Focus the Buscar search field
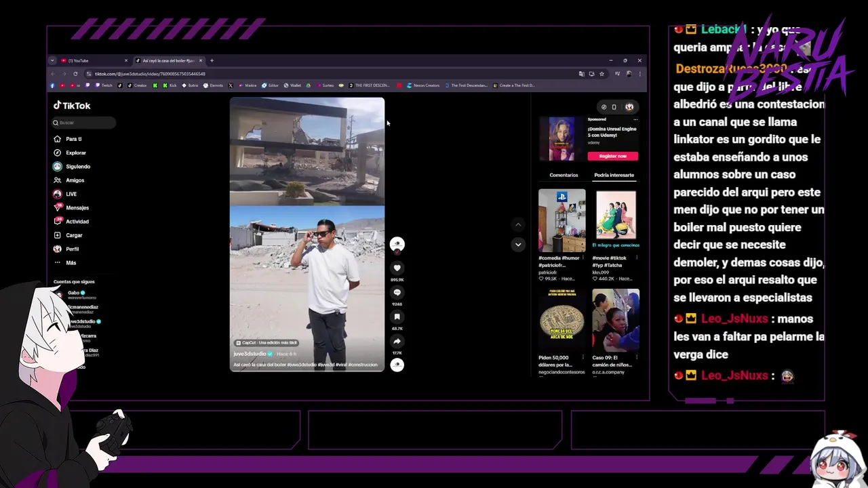Image resolution: width=868 pixels, height=488 pixels. (84, 123)
